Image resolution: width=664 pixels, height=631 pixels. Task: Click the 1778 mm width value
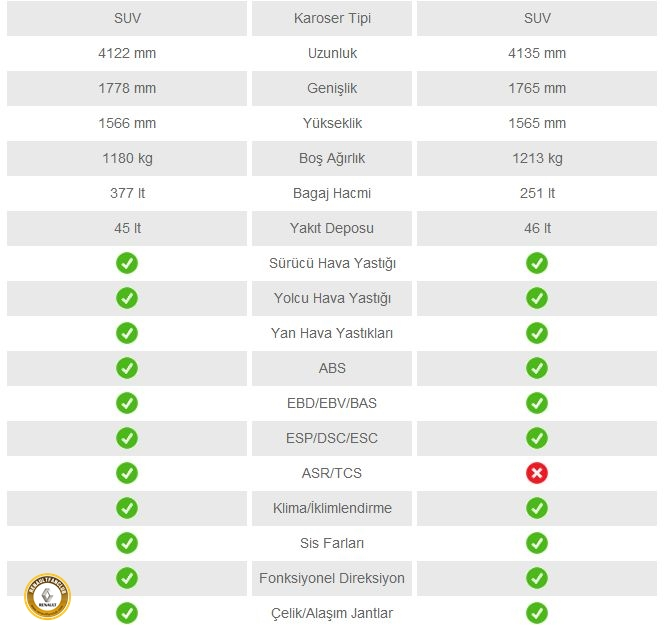[127, 88]
